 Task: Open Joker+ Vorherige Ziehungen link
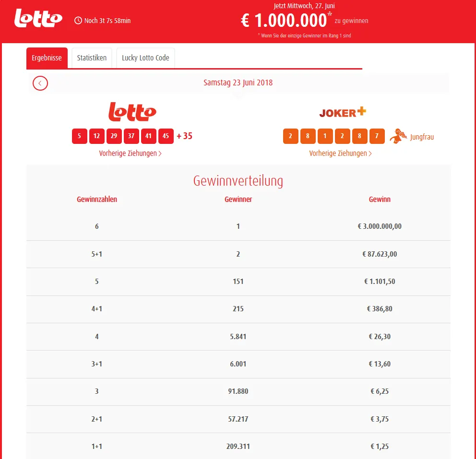coord(340,153)
